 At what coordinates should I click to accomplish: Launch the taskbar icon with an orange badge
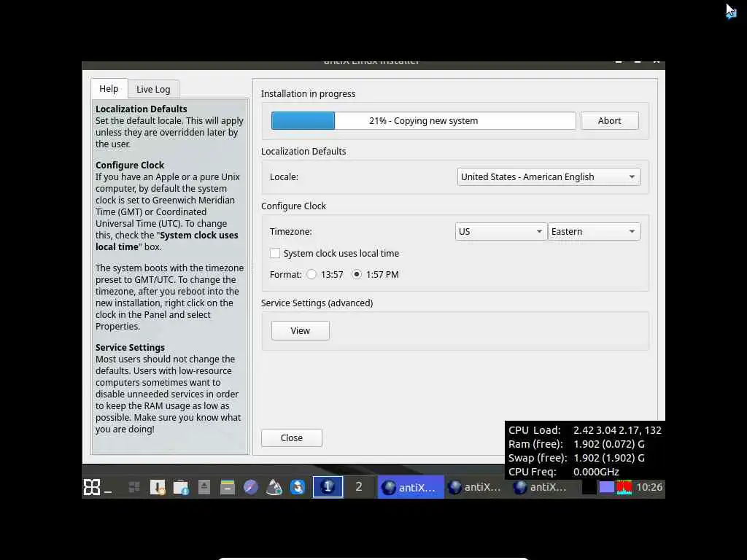point(158,486)
